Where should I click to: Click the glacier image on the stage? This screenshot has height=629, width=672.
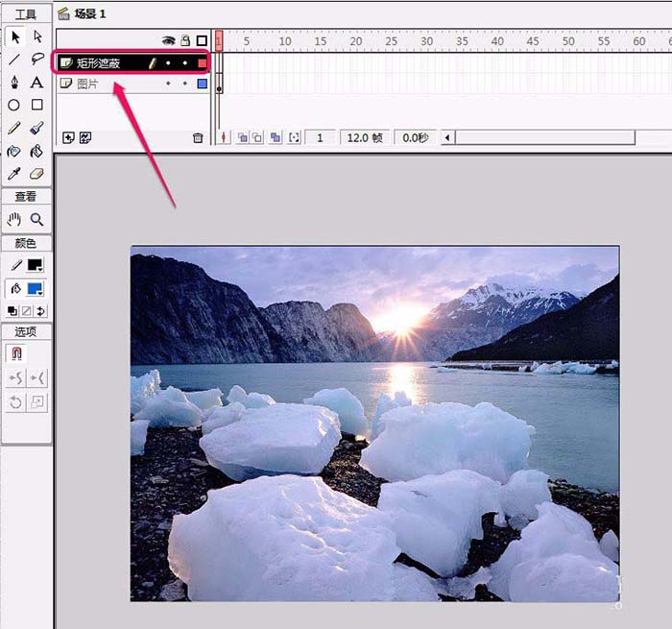(375, 423)
